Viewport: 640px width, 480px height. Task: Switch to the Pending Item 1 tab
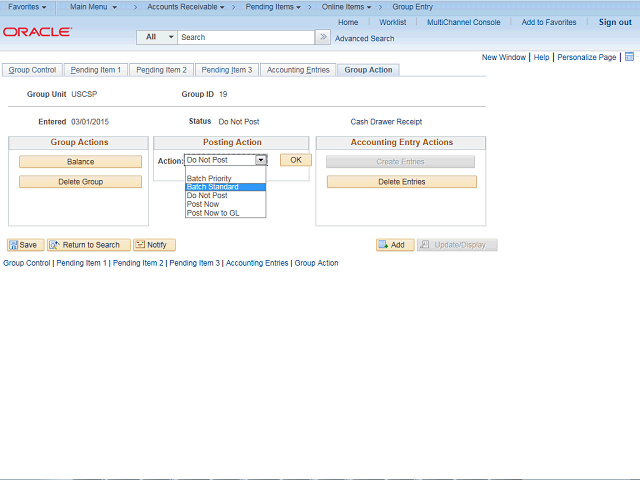click(x=96, y=70)
